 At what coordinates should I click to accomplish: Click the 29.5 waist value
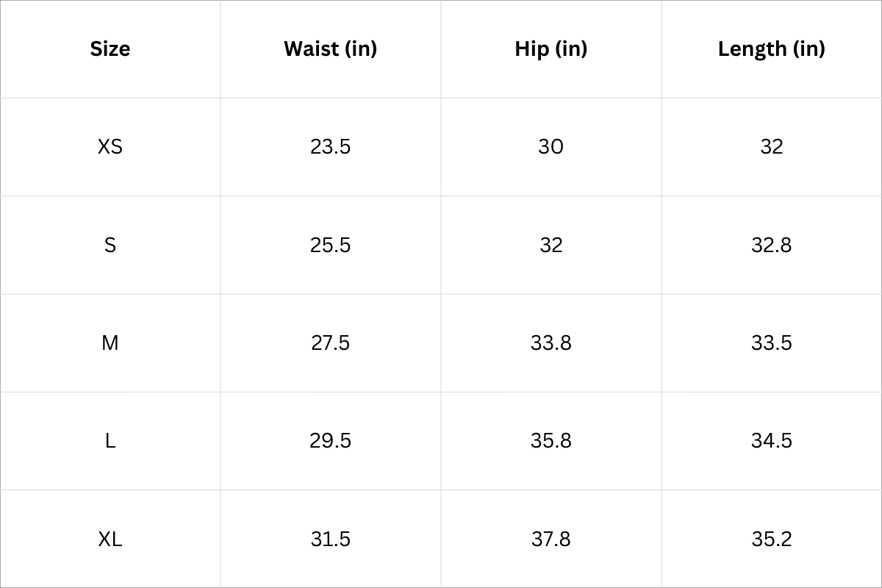point(331,440)
